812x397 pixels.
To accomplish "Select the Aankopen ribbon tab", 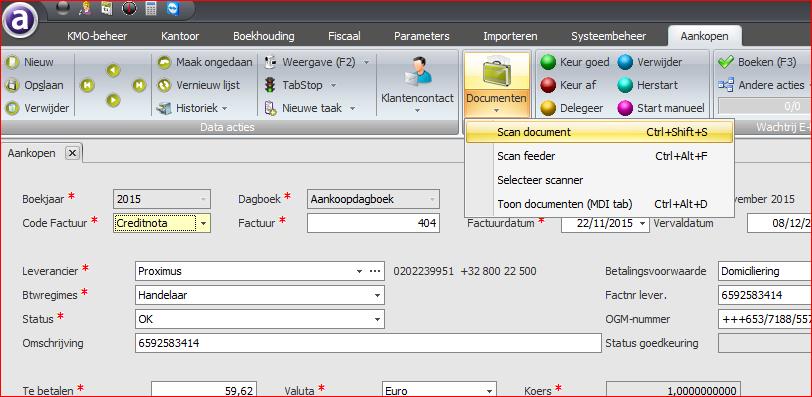I will [704, 36].
